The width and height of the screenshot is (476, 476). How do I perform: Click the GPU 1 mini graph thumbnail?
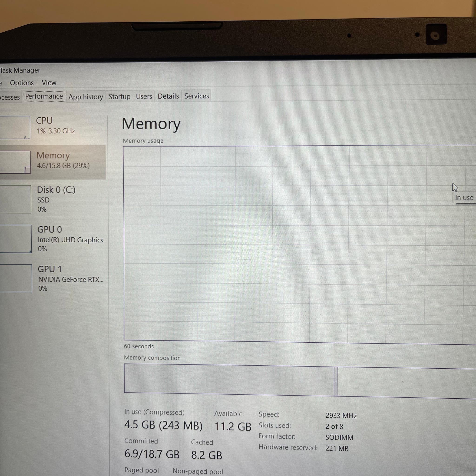[16, 278]
